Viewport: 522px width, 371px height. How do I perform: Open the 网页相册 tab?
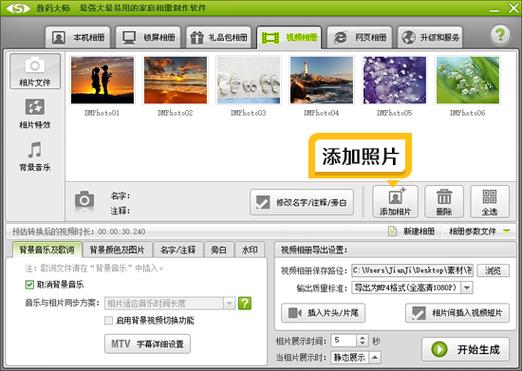click(x=360, y=37)
